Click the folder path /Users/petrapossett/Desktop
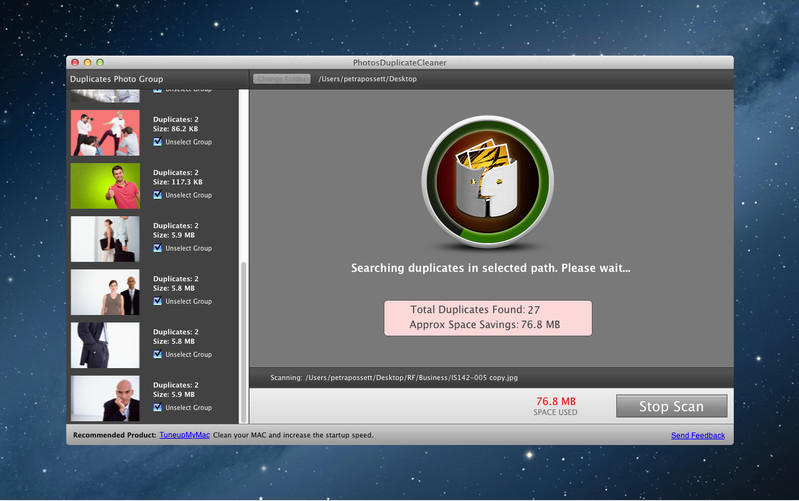Viewport: 799px width, 501px height. click(367, 78)
